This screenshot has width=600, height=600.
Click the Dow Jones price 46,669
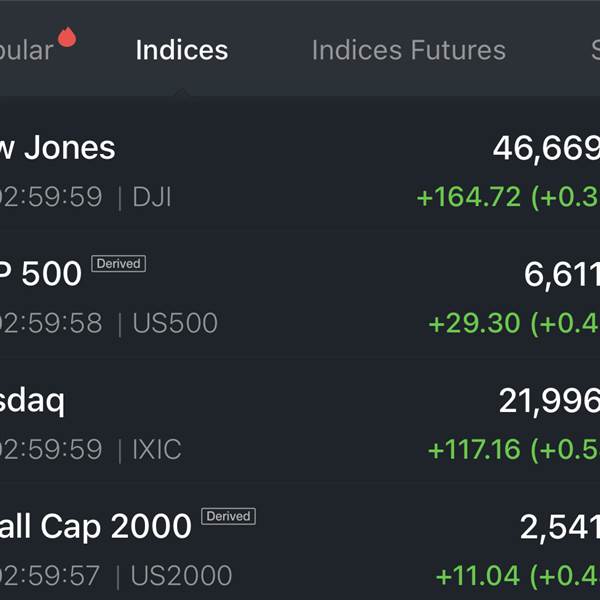[546, 149]
